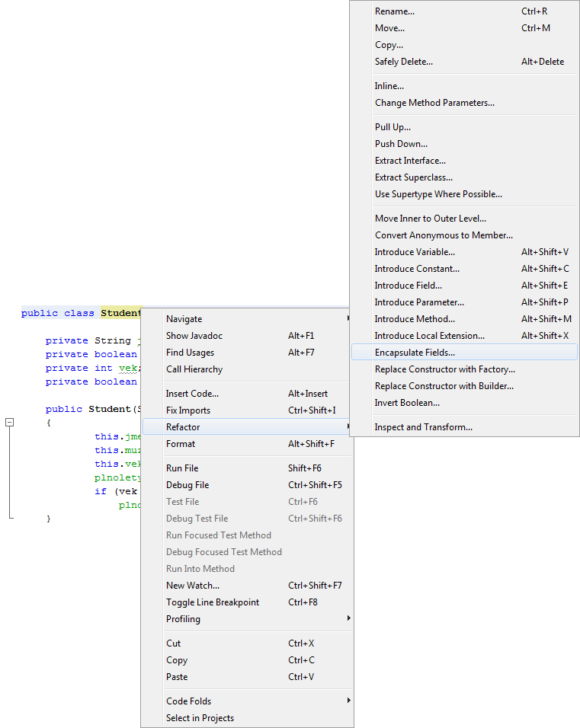Click Extract Interface in the refactor submenu

click(410, 161)
